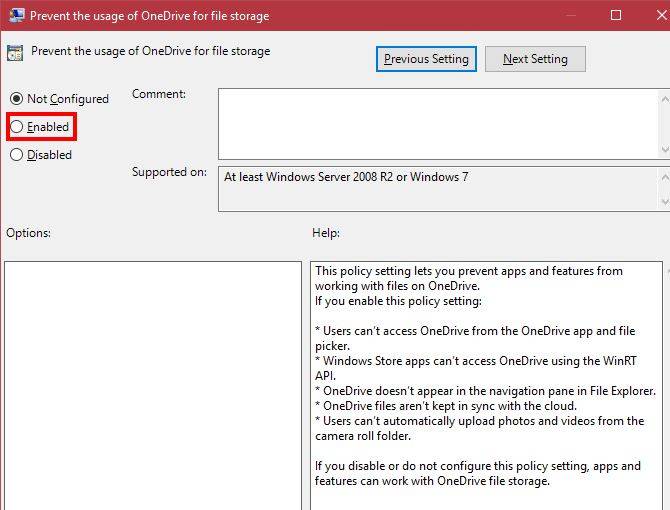Minimize the policy setting window
Screen dimensions: 670x510
tap(570, 15)
